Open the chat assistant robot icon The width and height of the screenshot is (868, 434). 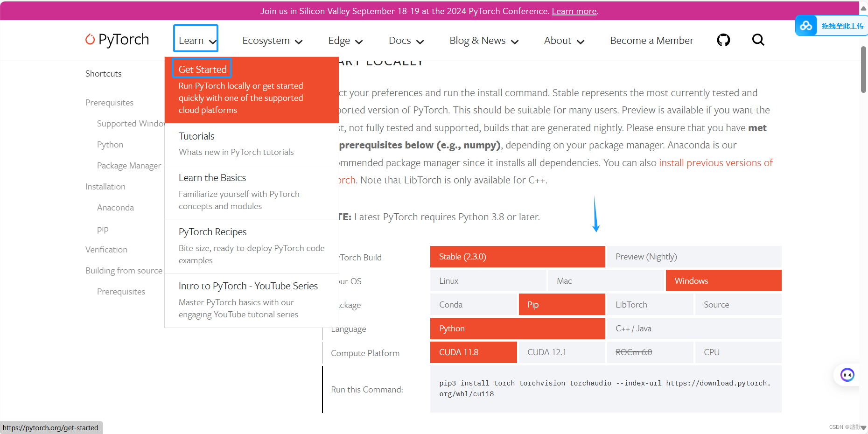pyautogui.click(x=847, y=375)
